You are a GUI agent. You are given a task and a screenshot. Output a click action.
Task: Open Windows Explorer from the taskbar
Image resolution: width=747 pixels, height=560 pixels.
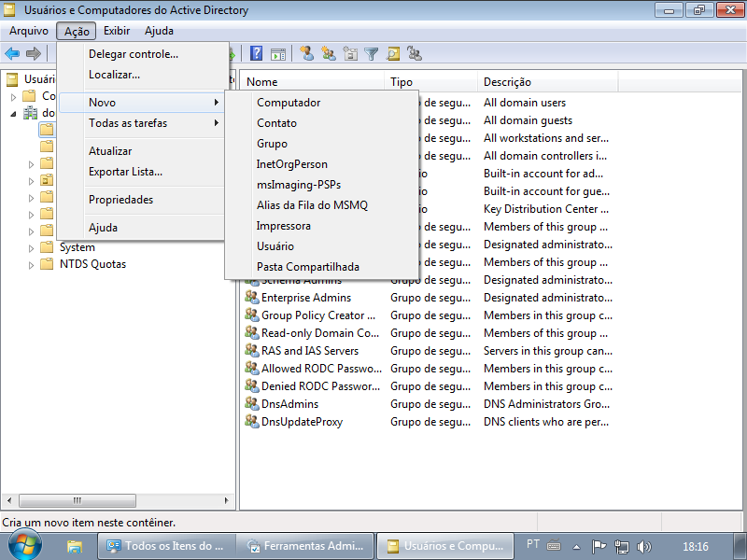pyautogui.click(x=75, y=546)
